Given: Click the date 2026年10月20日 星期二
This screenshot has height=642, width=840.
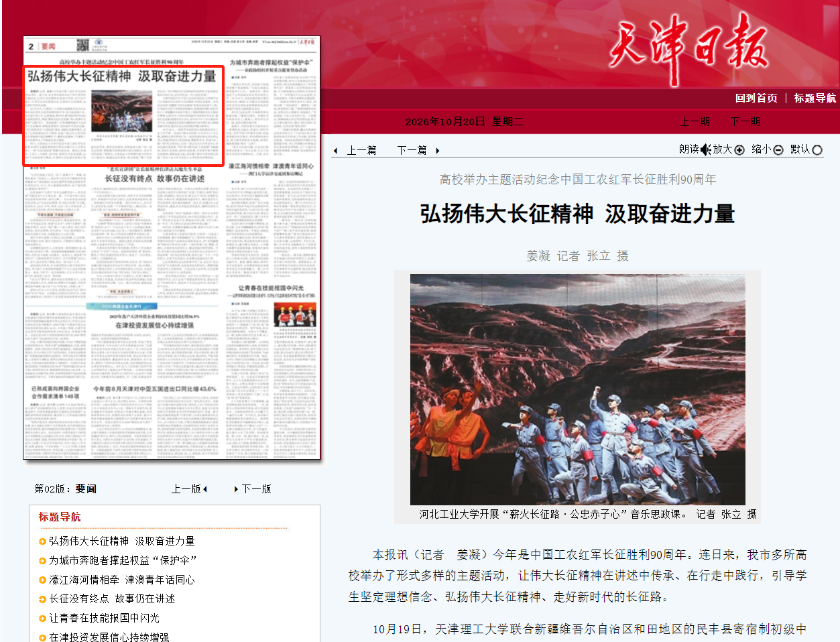Looking at the screenshot, I should click(464, 121).
